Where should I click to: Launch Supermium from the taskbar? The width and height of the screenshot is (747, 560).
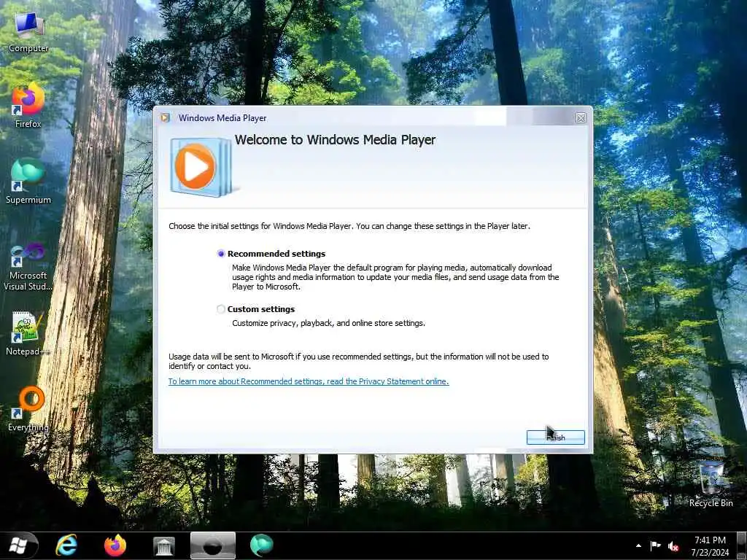point(262,545)
